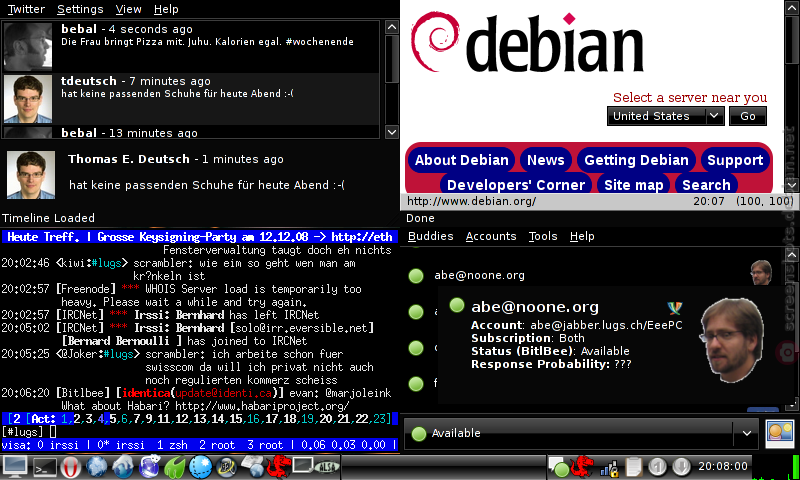This screenshot has width=800, height=480.
Task: Click the buddy icon selector next to Available
Action: click(780, 433)
